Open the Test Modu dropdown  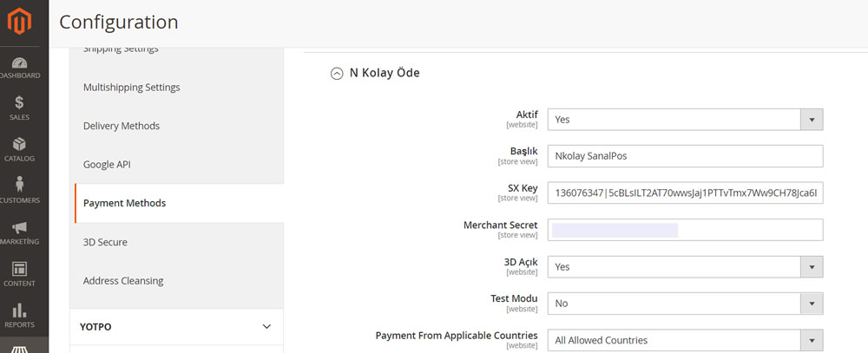[685, 304]
